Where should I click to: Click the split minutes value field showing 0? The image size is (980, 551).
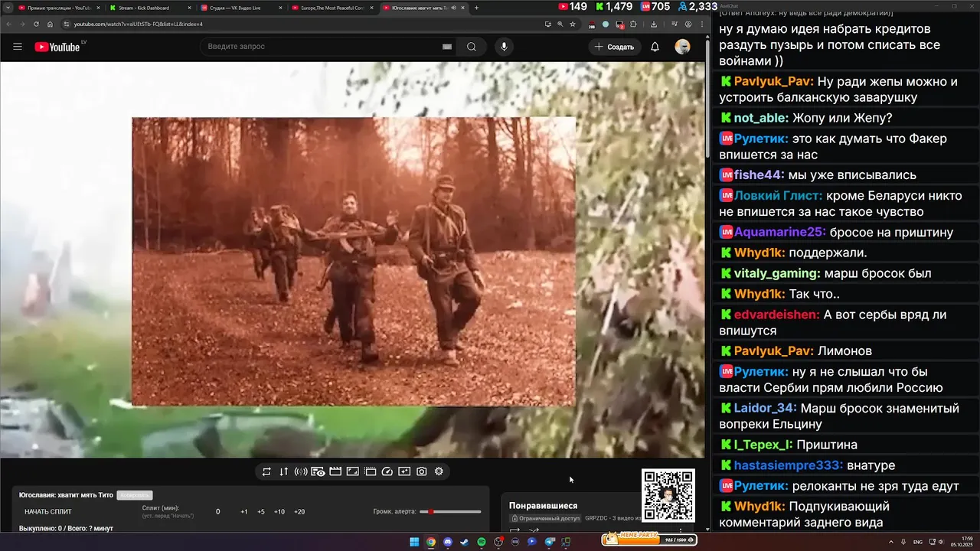click(217, 512)
